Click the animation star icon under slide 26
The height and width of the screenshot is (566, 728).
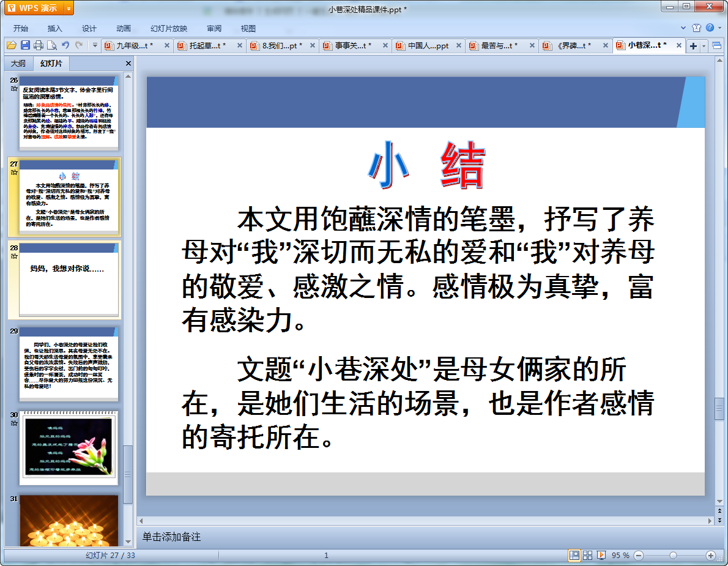pos(14,89)
